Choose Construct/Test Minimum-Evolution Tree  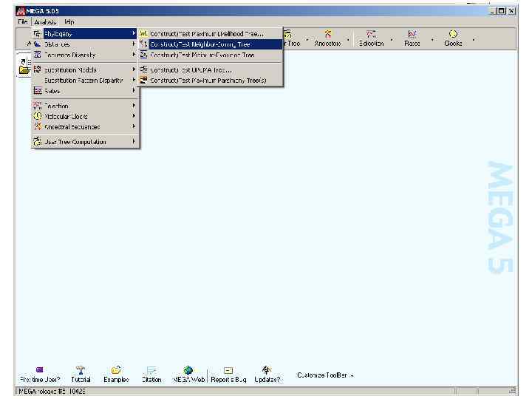(x=211, y=55)
